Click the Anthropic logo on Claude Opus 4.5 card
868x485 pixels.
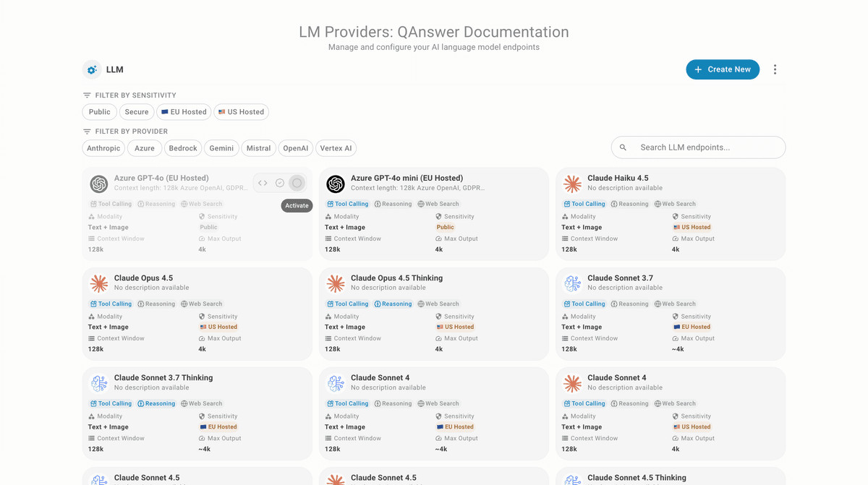point(99,283)
